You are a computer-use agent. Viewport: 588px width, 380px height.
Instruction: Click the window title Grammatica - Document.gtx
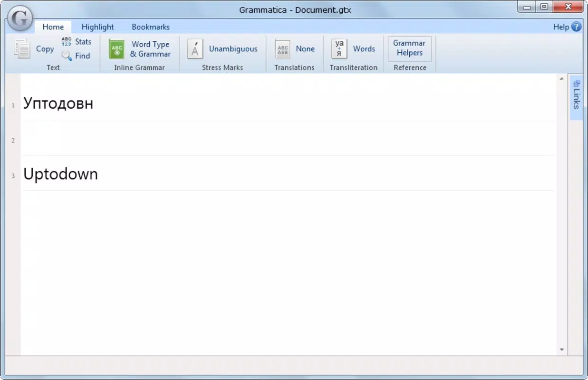[x=295, y=9]
